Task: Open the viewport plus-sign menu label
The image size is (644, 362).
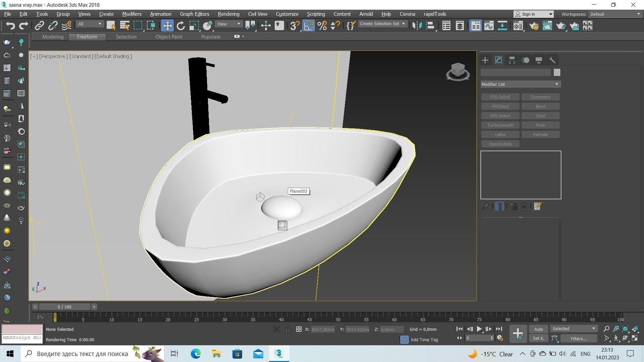Action: point(34,56)
